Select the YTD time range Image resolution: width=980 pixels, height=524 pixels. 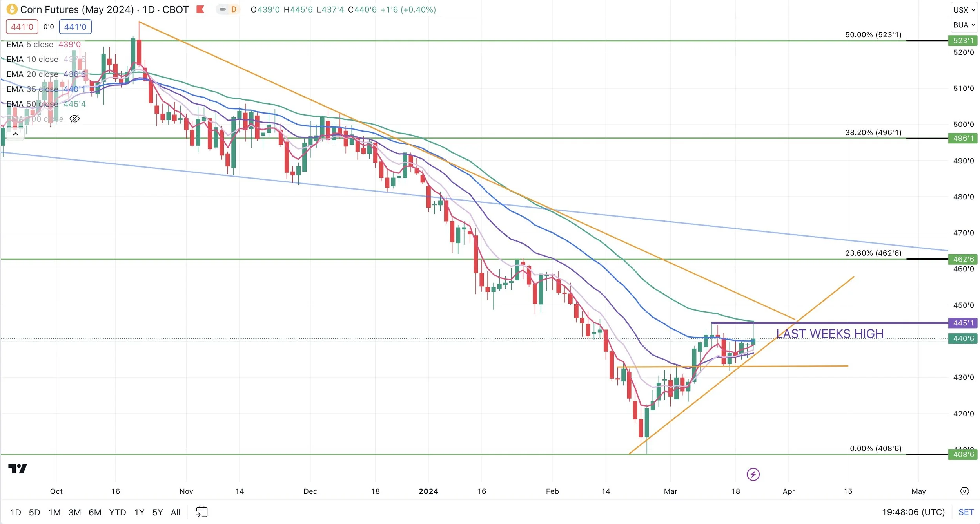(117, 512)
